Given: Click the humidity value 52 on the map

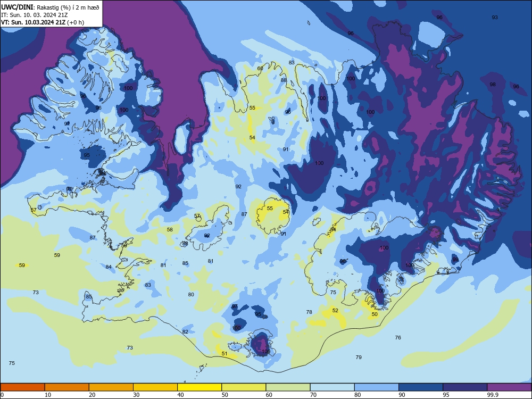Looking at the screenshot, I should coord(335,311).
